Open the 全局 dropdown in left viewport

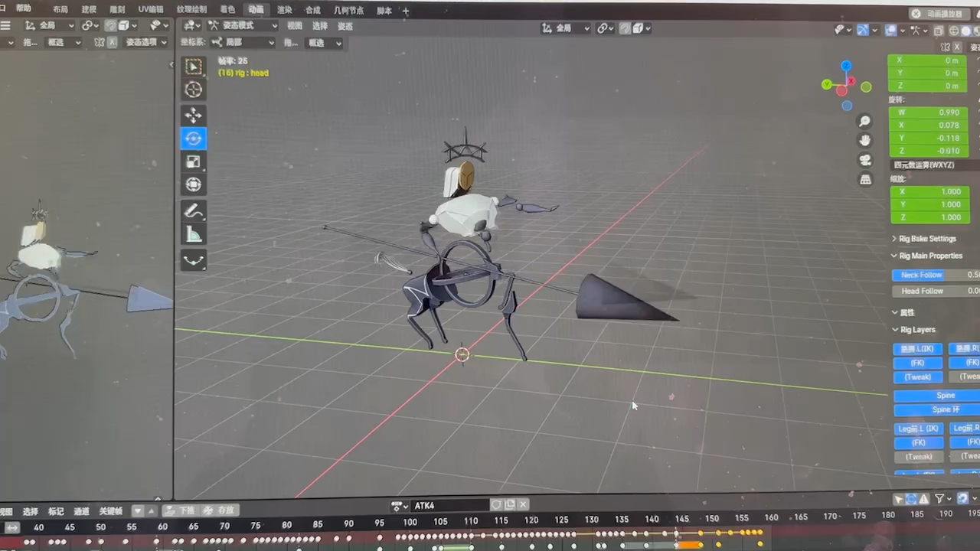(50, 25)
